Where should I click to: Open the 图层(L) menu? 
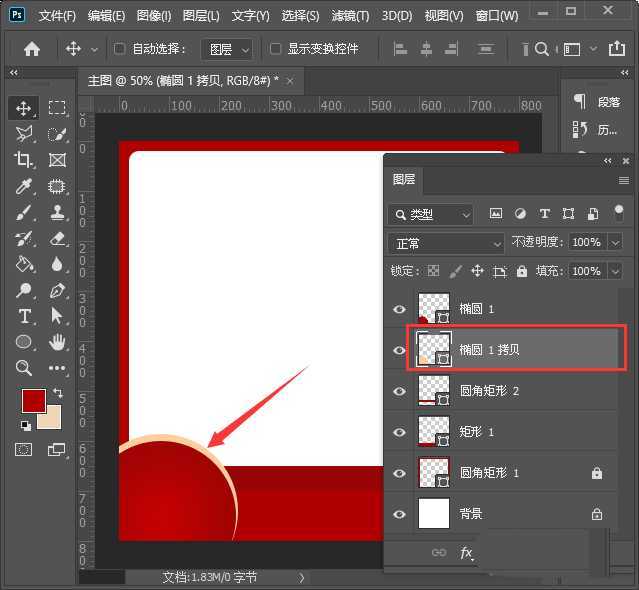coord(202,16)
